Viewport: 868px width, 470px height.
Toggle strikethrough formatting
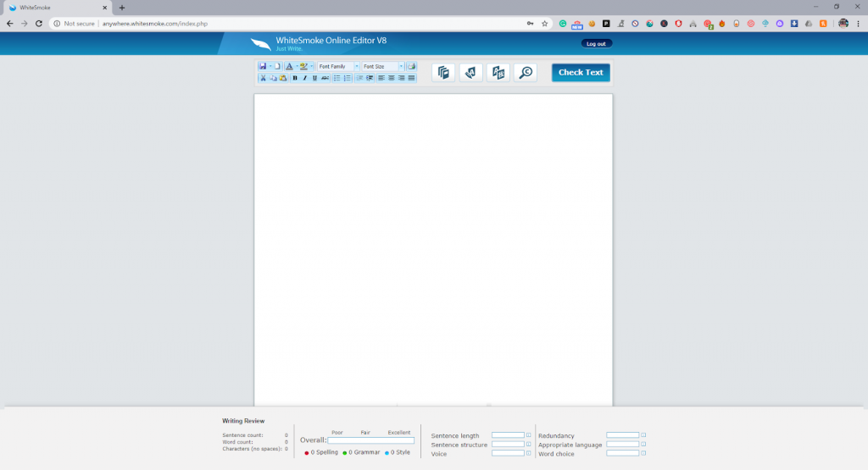coord(325,78)
